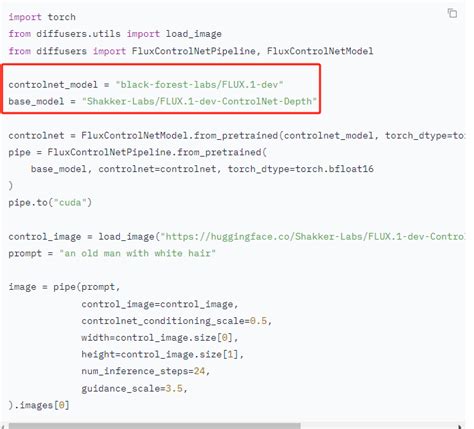Copy the code block with the copy icon

pos(452,13)
